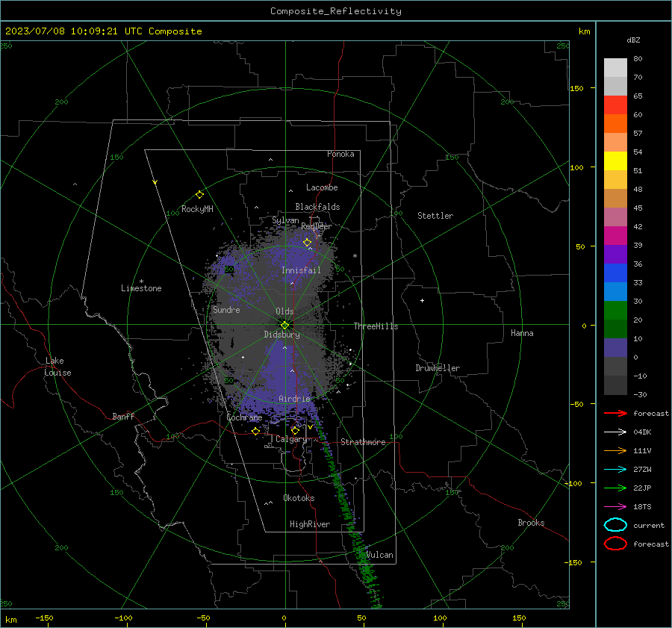Select the purple 39-36 dBZ color swatch
This screenshot has width=672, height=628.
tap(615, 255)
